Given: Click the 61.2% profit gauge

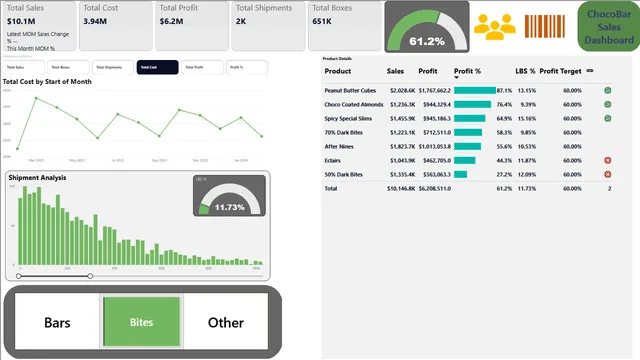Looking at the screenshot, I should (427, 27).
